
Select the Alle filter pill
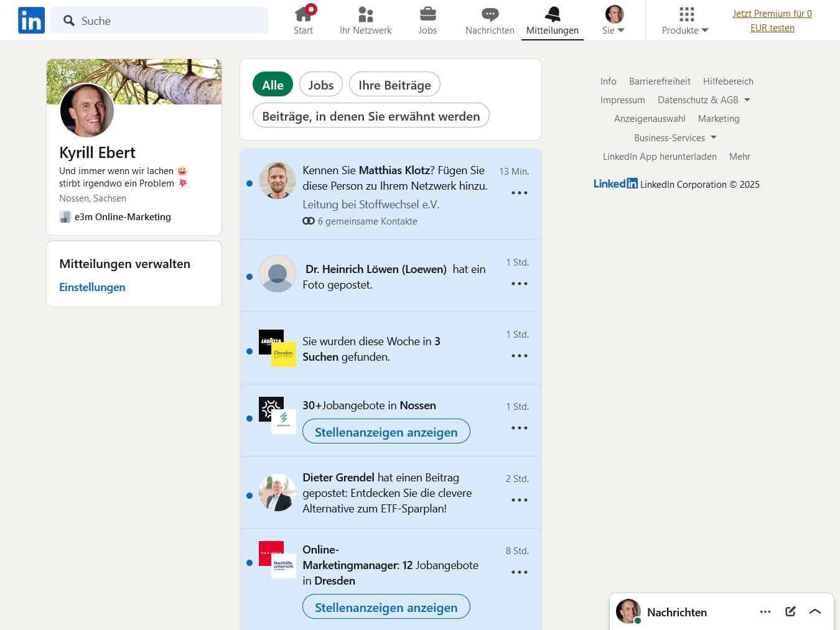(x=273, y=85)
